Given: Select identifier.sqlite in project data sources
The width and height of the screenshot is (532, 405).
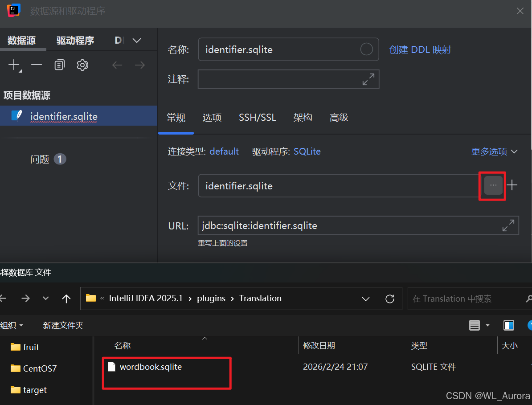Looking at the screenshot, I should (x=79, y=116).
